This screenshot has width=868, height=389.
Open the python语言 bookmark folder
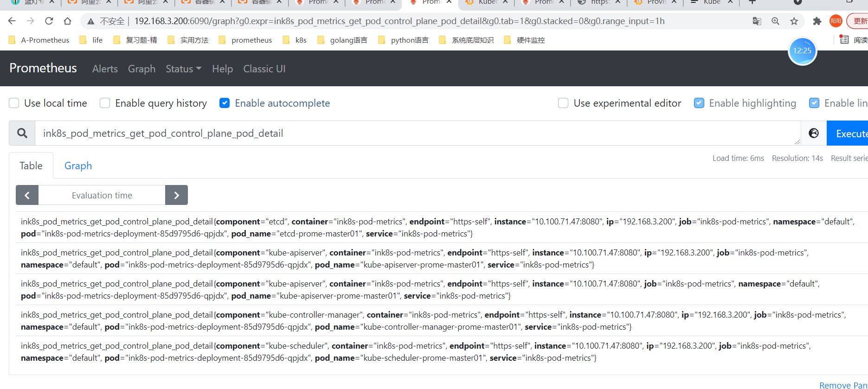point(403,40)
